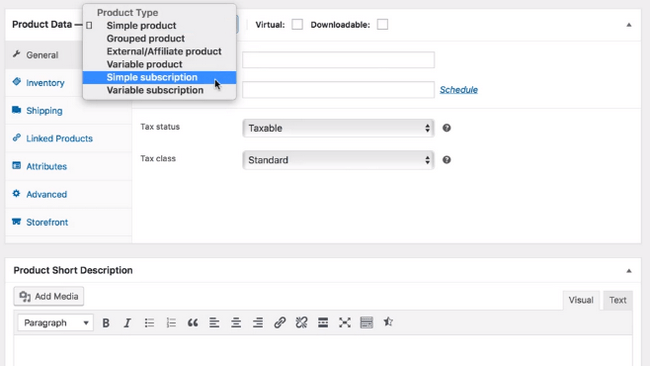650x366 pixels.
Task: Toggle italic formatting in the editor toolbar
Action: pyautogui.click(x=127, y=323)
